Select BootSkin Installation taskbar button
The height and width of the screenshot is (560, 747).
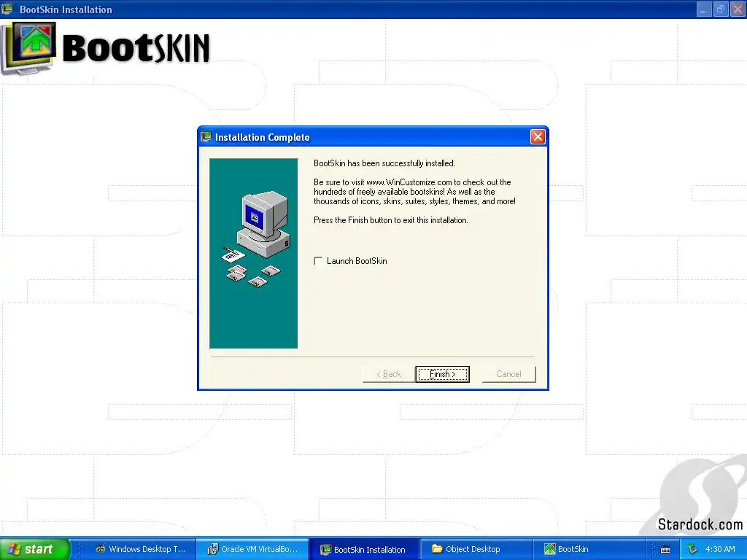click(x=365, y=549)
